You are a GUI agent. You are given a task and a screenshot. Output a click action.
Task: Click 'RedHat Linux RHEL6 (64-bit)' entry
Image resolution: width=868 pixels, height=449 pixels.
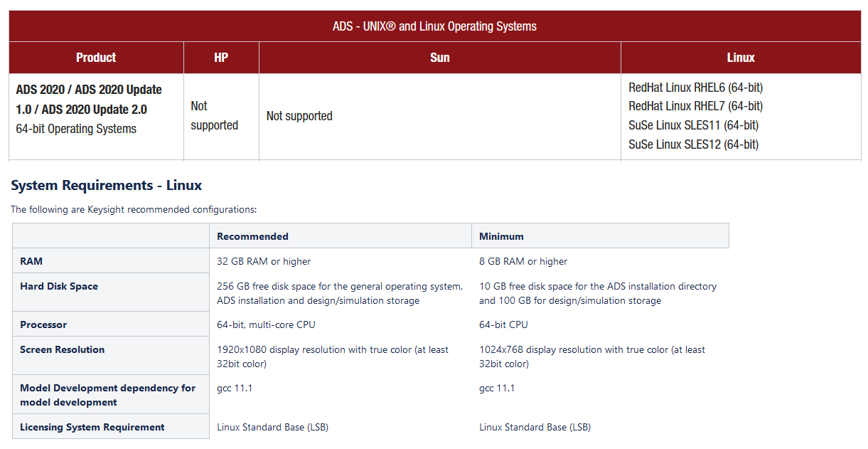tap(696, 88)
